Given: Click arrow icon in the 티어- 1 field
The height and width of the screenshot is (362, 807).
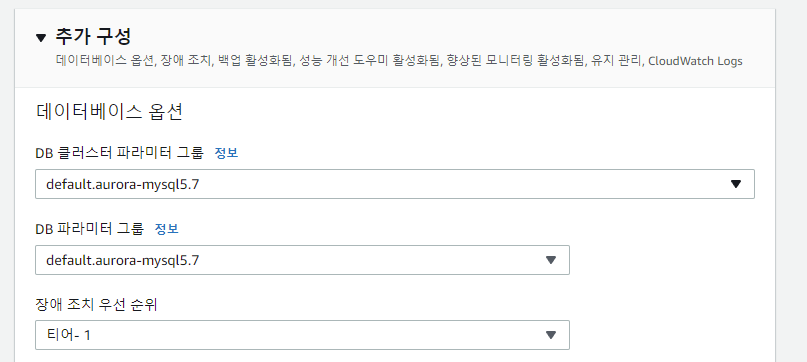Looking at the screenshot, I should (551, 335).
